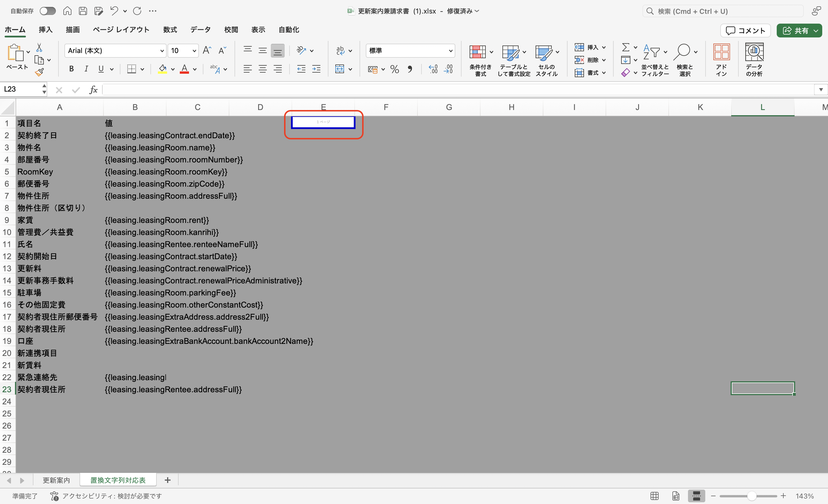Image resolution: width=828 pixels, height=504 pixels.
Task: Align text to top
Action: click(x=248, y=50)
